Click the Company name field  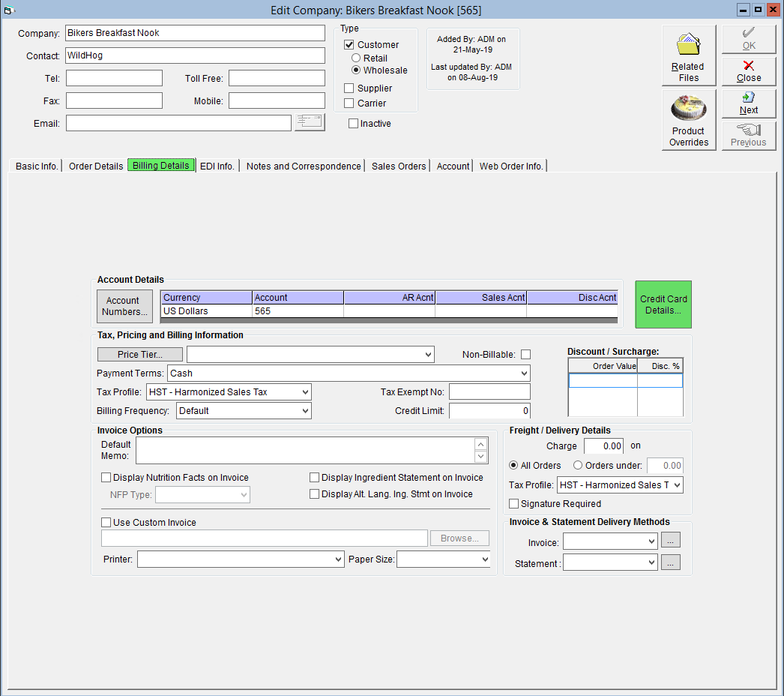[x=195, y=33]
